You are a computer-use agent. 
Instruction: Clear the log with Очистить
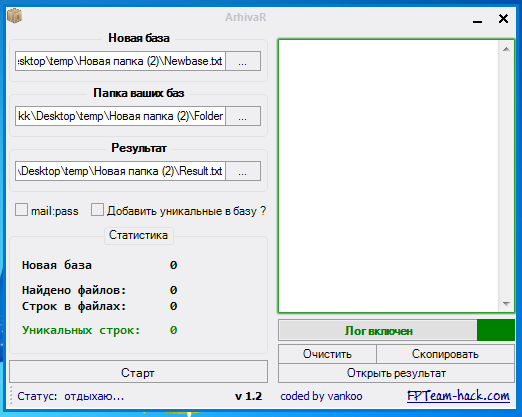tap(327, 354)
